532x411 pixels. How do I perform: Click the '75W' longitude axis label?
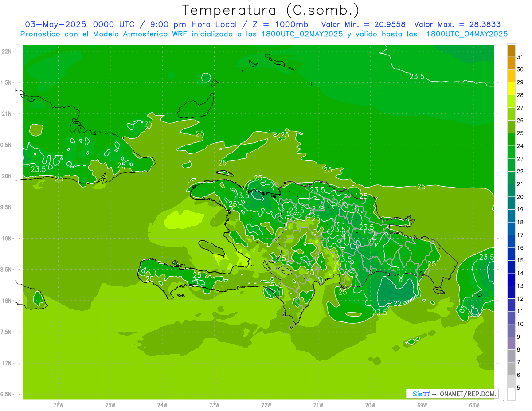[x=110, y=405]
